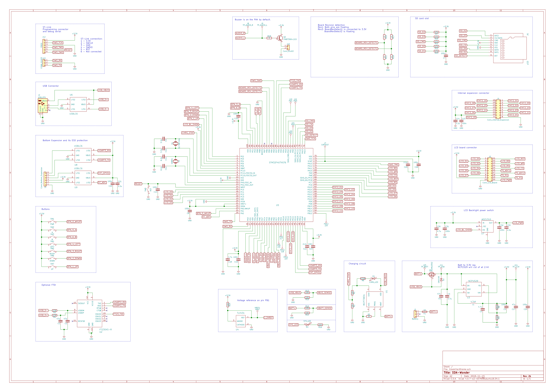Viewport: 555px width, 392px height.
Task: Click the 'Rev: 2b' revision field
Action: [x=527, y=376]
